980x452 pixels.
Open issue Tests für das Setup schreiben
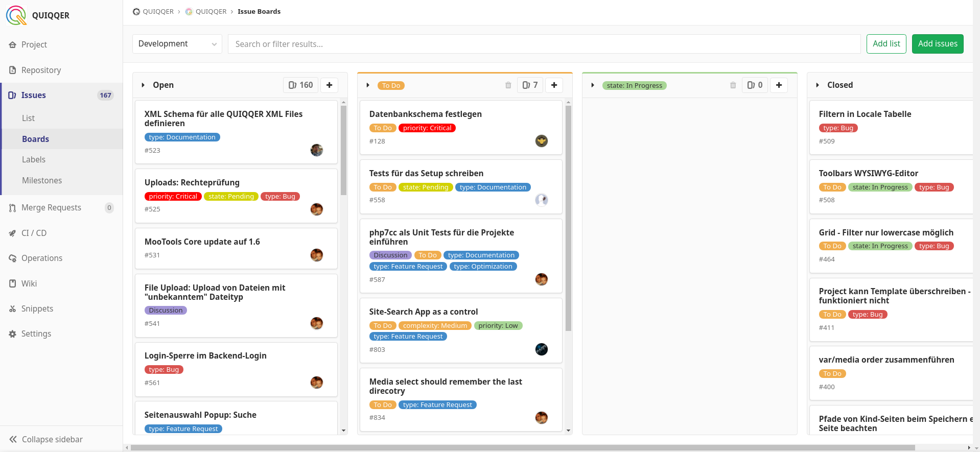coord(426,173)
